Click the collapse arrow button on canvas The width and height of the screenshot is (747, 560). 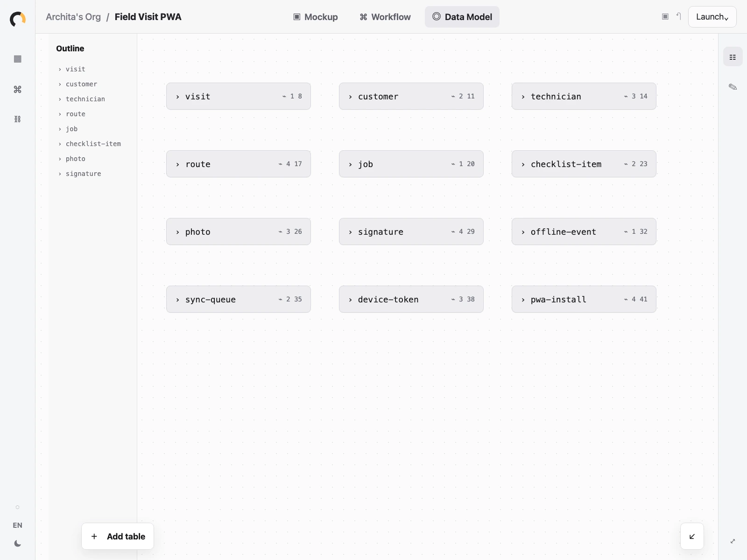pyautogui.click(x=692, y=536)
